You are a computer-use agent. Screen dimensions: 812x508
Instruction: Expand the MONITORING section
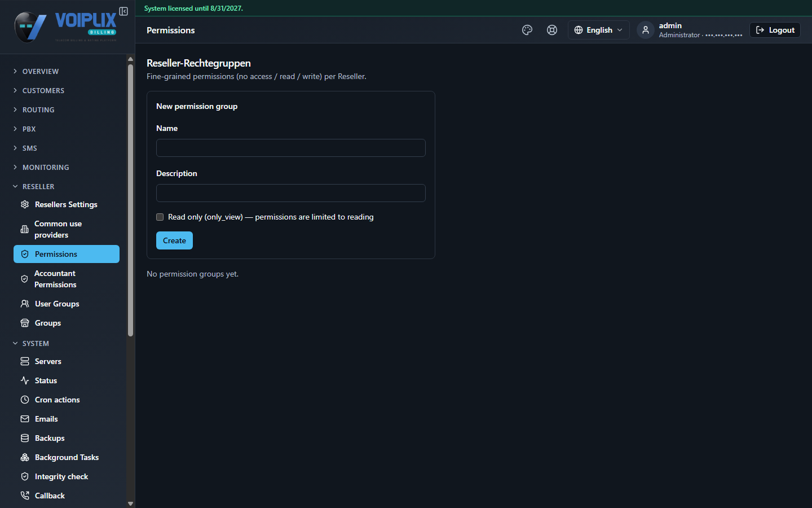pyautogui.click(x=67, y=167)
